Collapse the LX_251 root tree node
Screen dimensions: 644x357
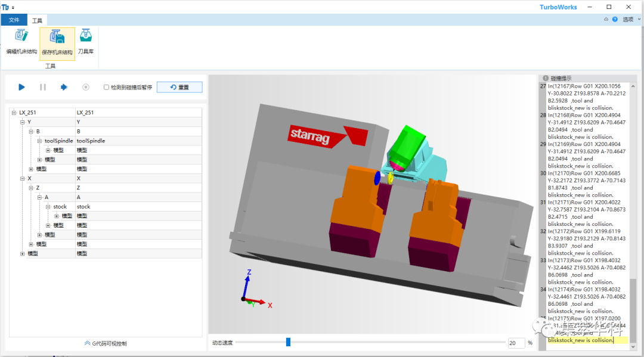click(x=14, y=112)
